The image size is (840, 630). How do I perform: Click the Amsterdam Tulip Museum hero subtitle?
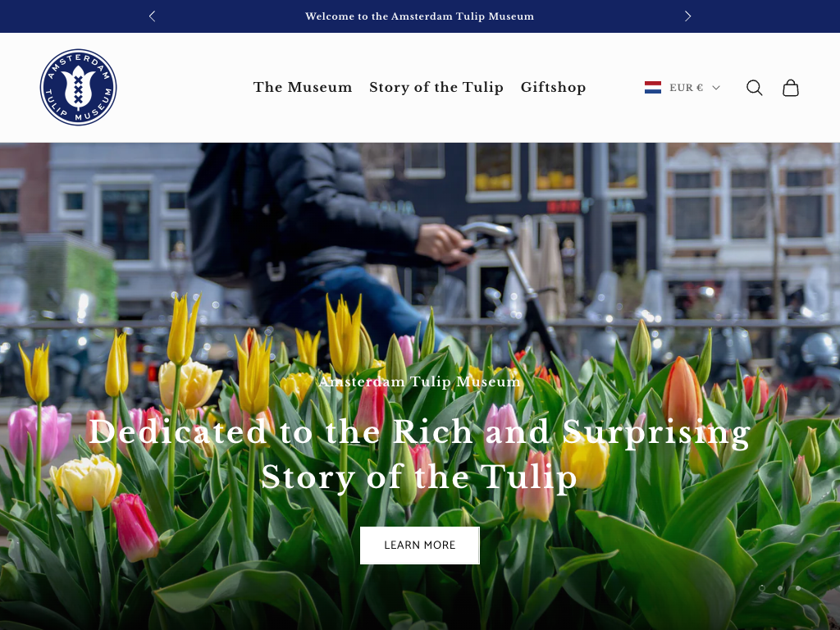(x=419, y=381)
